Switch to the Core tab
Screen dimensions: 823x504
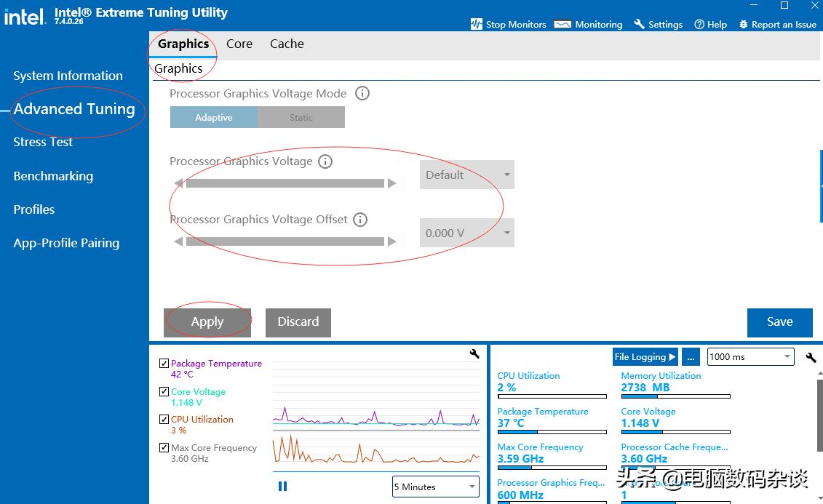pyautogui.click(x=239, y=44)
